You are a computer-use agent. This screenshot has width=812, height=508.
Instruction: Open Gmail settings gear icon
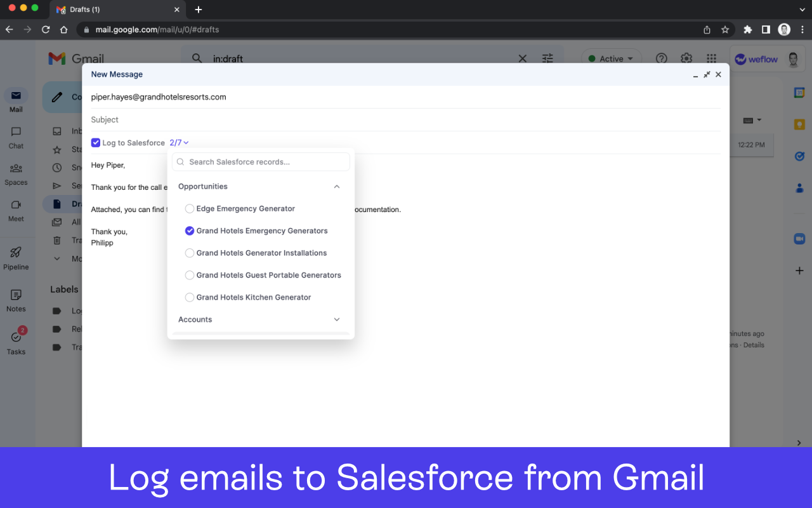686,58
